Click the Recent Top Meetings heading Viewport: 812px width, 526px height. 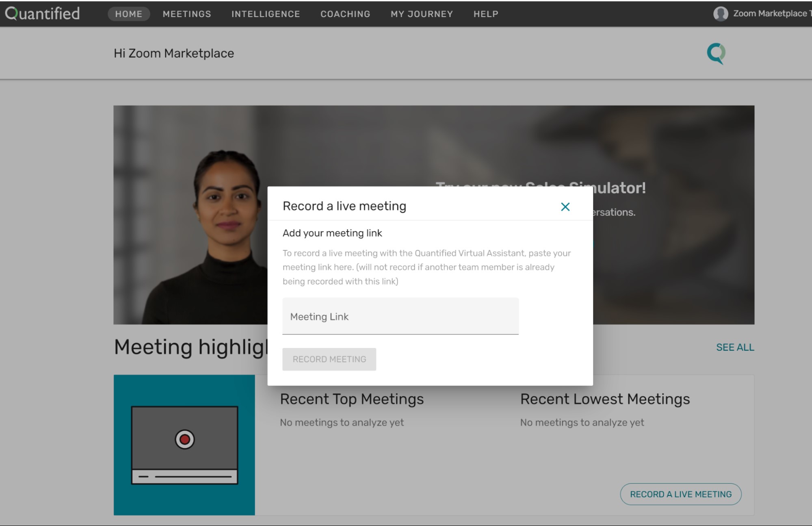click(352, 399)
